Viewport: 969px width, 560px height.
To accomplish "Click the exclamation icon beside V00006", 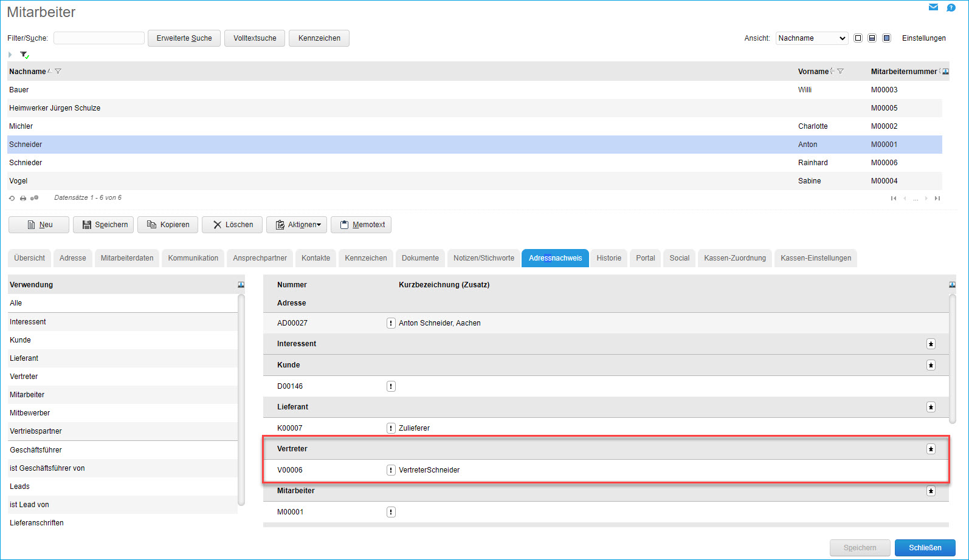I will coord(391,470).
